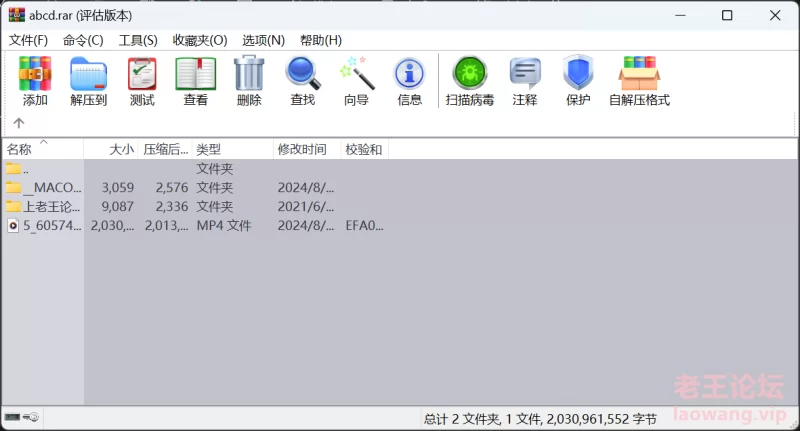
Task: Open the 文件(F) menu
Action: (x=28, y=40)
